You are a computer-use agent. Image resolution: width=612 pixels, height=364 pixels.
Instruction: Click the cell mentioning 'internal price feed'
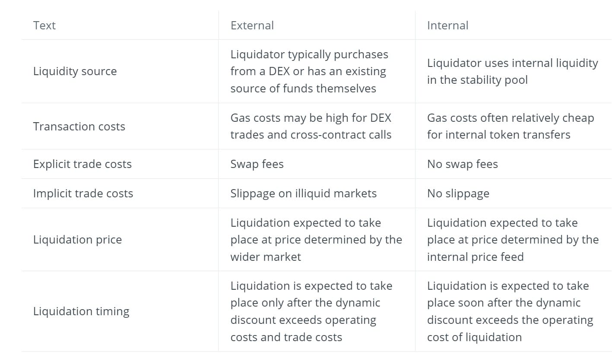(513, 240)
